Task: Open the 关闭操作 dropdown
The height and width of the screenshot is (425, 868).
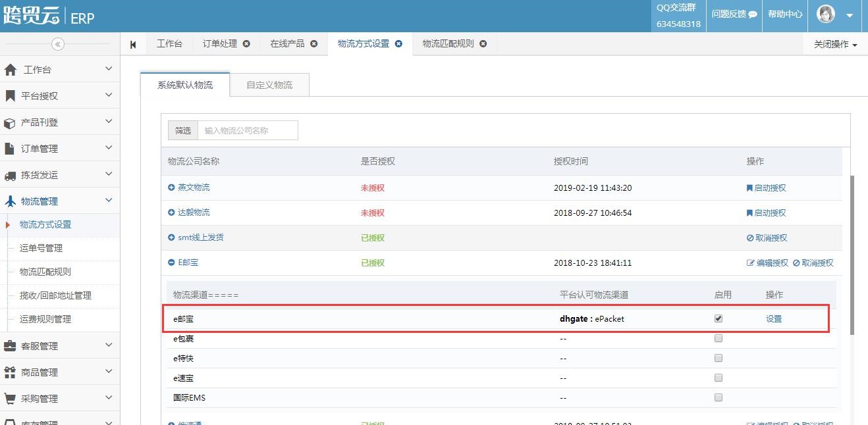Action: (836, 44)
